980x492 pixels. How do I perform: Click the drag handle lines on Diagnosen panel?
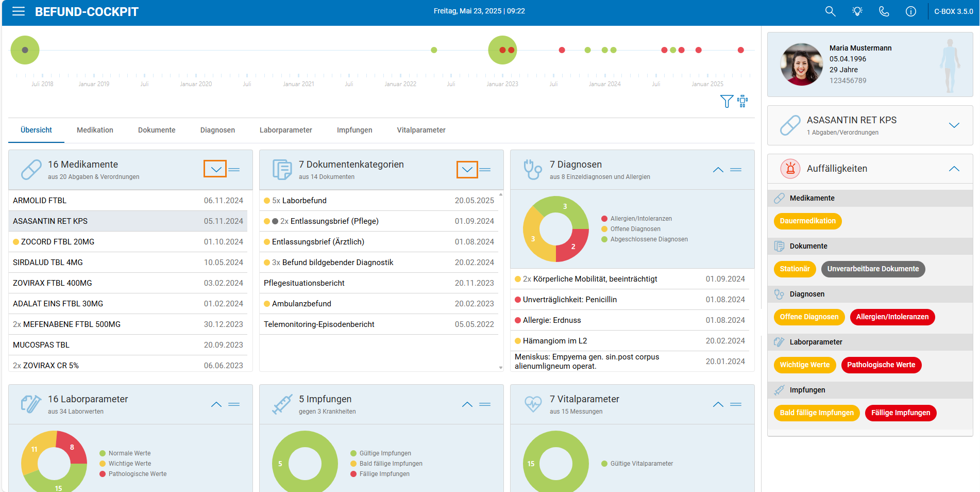coord(736,170)
